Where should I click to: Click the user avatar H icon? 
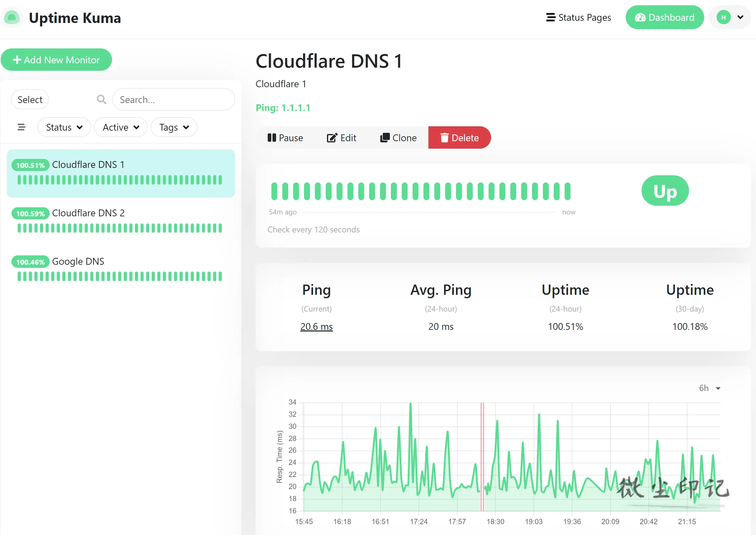pos(723,17)
